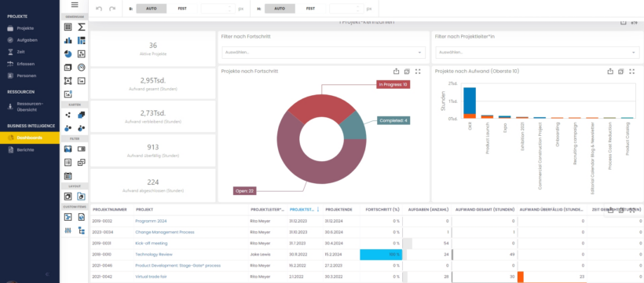The image size is (644, 283).
Task: Open the Change Management Process project link
Action: [x=165, y=232]
